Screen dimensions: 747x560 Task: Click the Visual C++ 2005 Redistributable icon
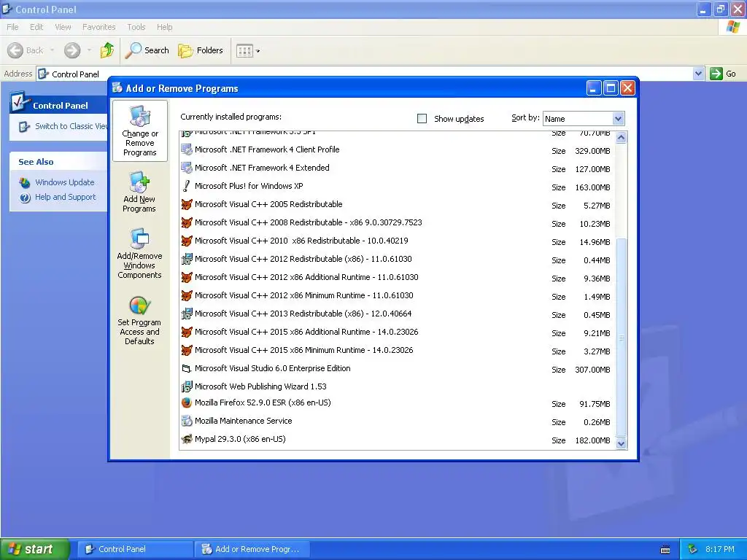[x=187, y=205]
